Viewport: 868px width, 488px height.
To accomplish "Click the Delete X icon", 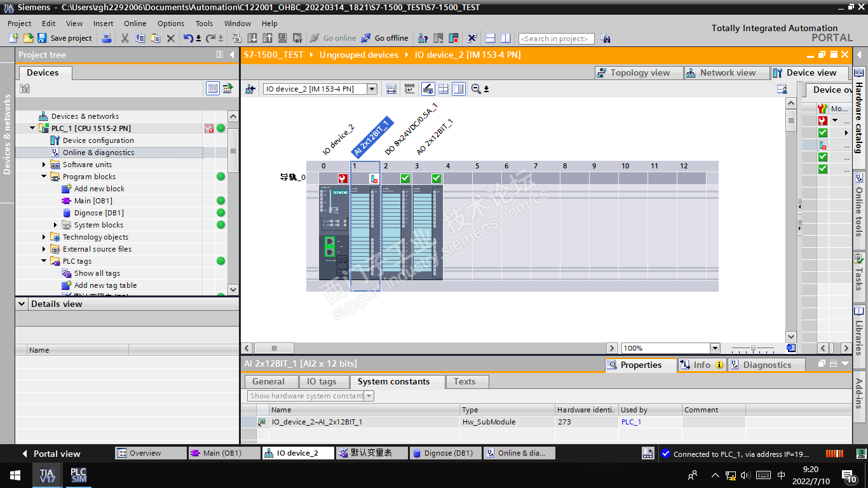I will click(171, 38).
